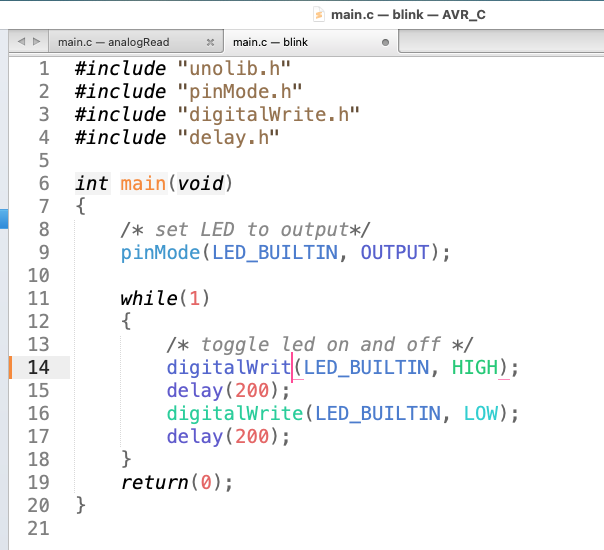Click the return keyword on line 19

(154, 482)
